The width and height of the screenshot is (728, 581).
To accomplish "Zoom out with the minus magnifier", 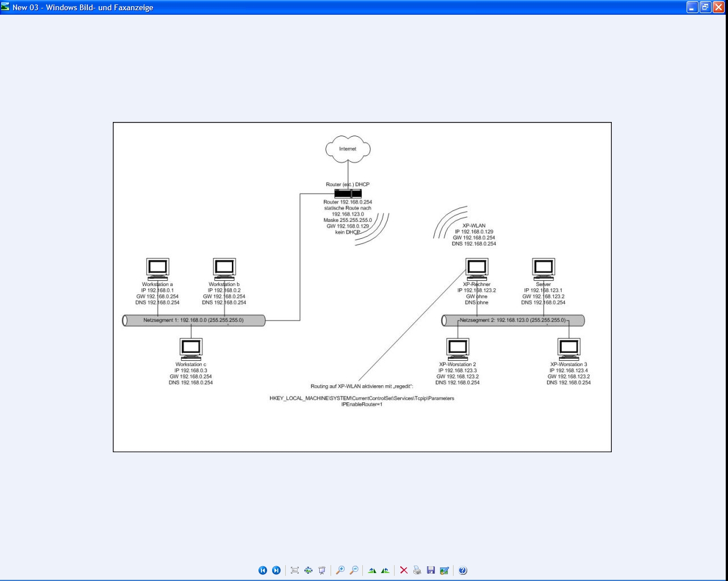I will click(354, 570).
